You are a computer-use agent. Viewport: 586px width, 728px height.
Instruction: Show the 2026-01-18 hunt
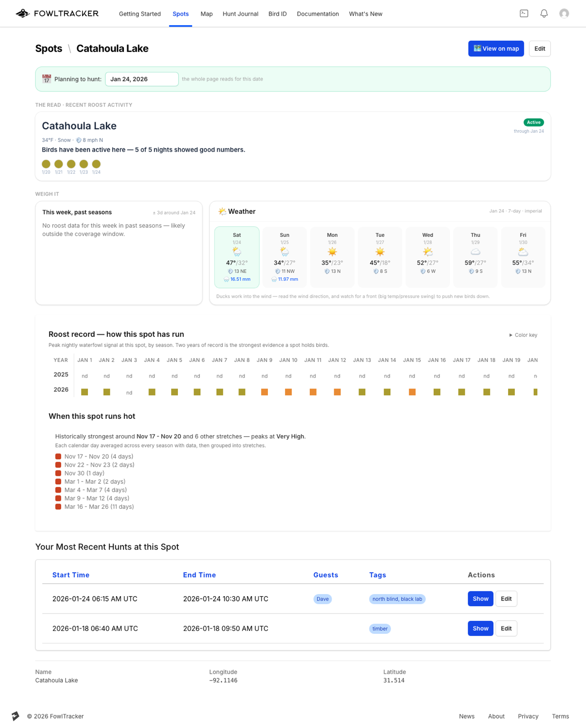pyautogui.click(x=480, y=629)
